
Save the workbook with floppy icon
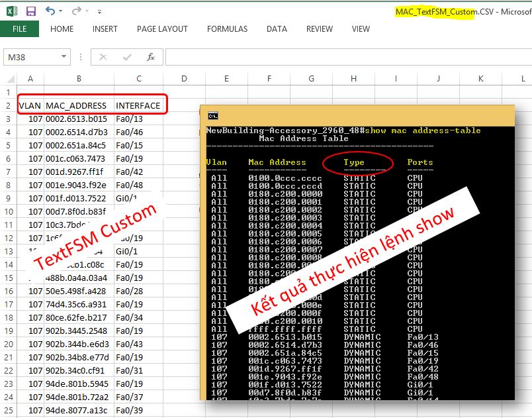click(31, 11)
